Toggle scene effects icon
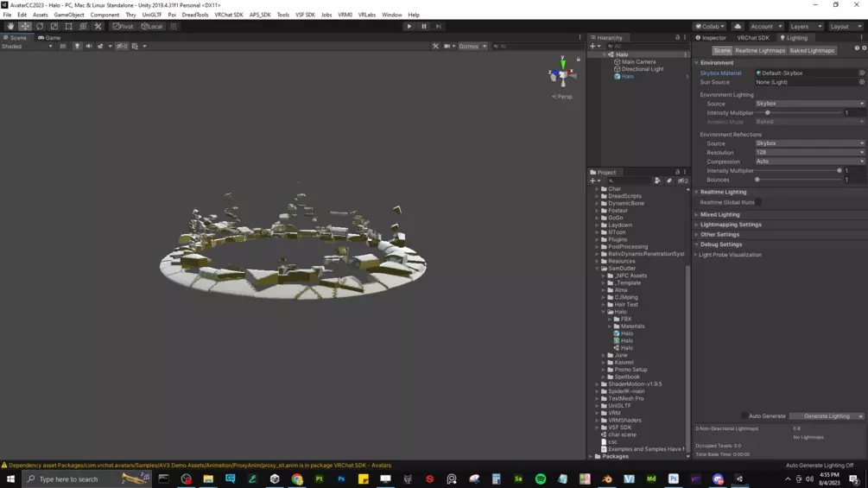The width and height of the screenshot is (868, 488). pyautogui.click(x=100, y=47)
